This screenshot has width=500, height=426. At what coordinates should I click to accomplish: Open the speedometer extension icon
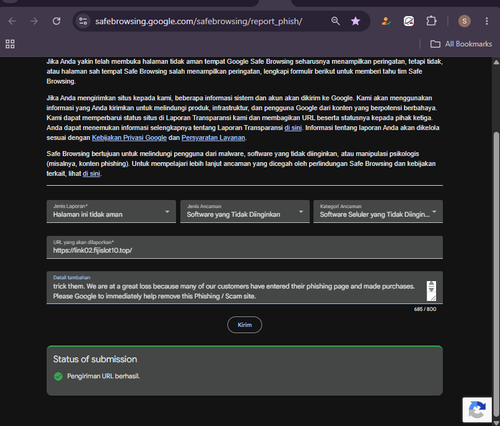409,21
